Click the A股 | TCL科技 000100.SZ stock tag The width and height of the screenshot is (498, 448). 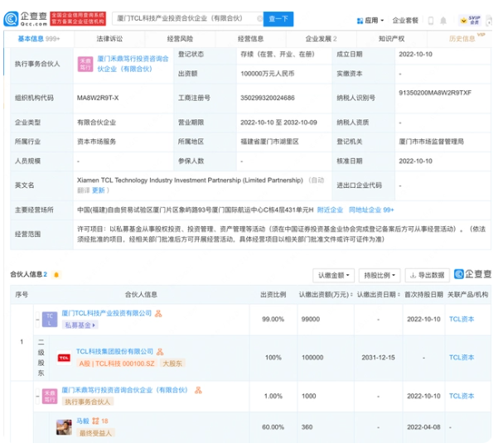117,364
